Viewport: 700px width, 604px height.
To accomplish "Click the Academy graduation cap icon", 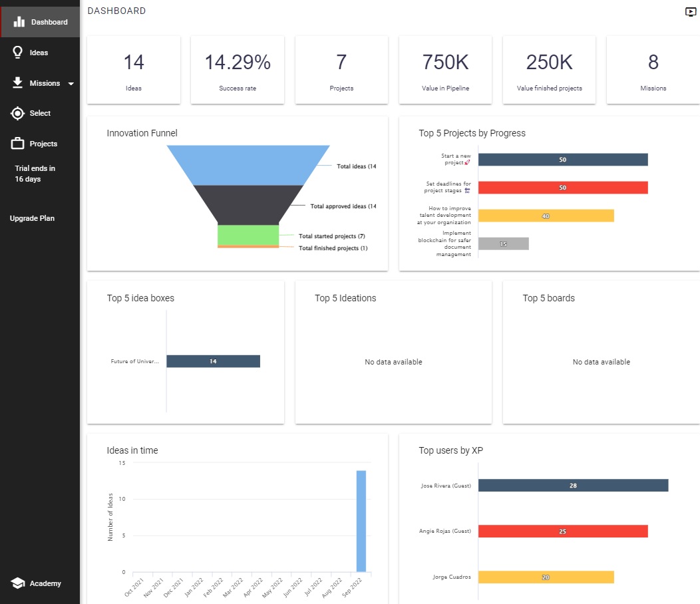I will click(18, 583).
